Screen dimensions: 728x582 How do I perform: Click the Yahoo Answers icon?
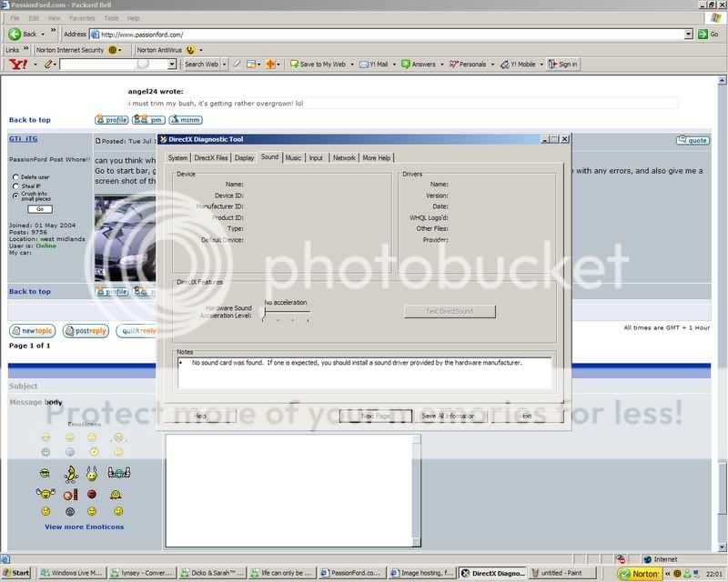[406, 64]
